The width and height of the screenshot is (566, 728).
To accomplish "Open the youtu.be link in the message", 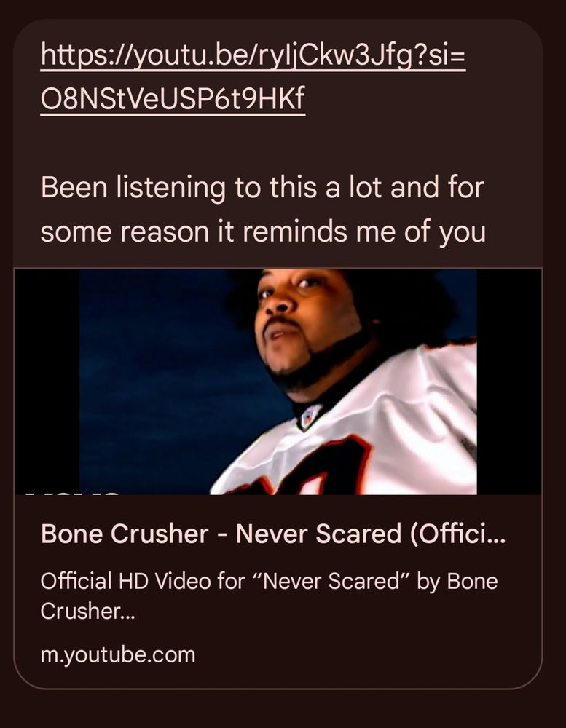I will (x=253, y=77).
